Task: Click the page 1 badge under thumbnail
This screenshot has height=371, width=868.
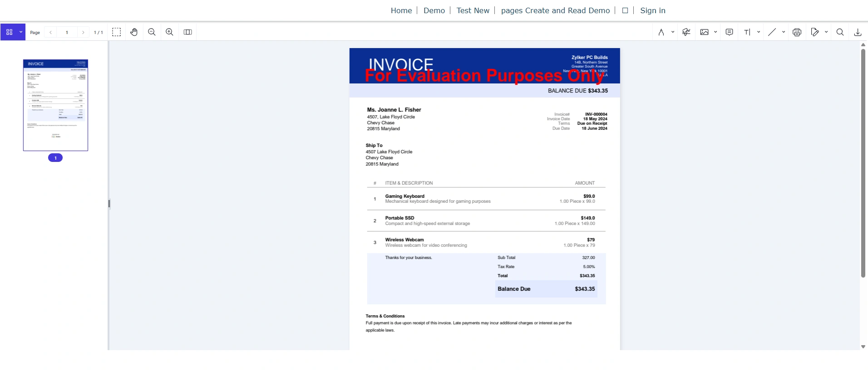Action: [55, 158]
